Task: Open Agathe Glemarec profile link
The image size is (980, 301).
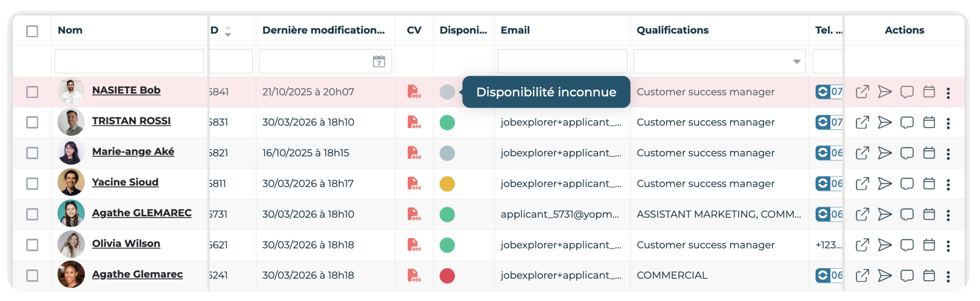Action: pos(137,274)
